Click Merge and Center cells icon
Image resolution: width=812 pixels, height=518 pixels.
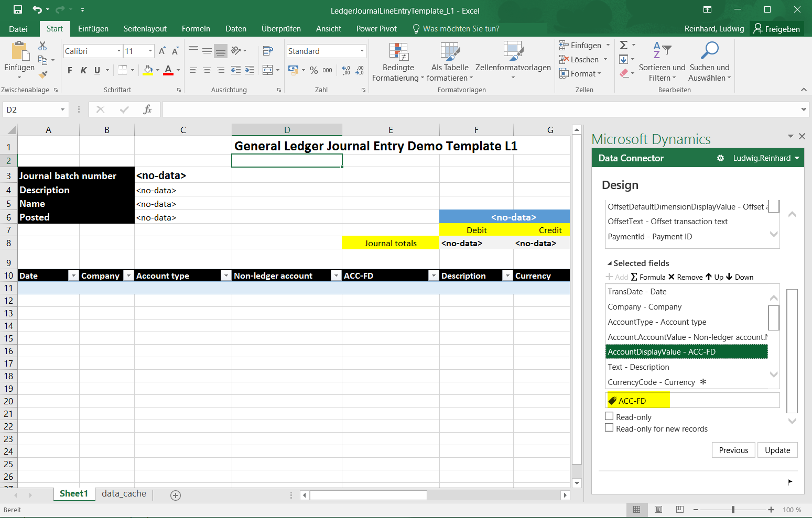pyautogui.click(x=268, y=70)
